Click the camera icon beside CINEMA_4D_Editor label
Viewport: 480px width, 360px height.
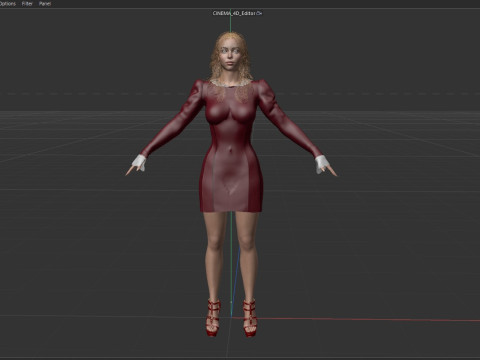point(260,13)
